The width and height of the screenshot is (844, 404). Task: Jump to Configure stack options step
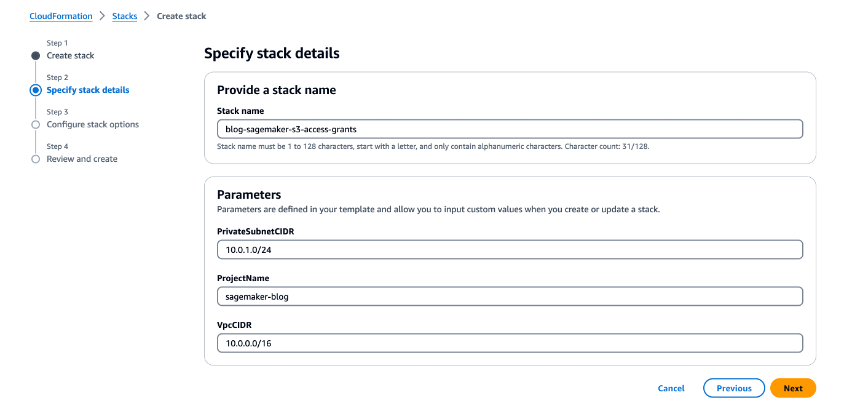(x=93, y=124)
